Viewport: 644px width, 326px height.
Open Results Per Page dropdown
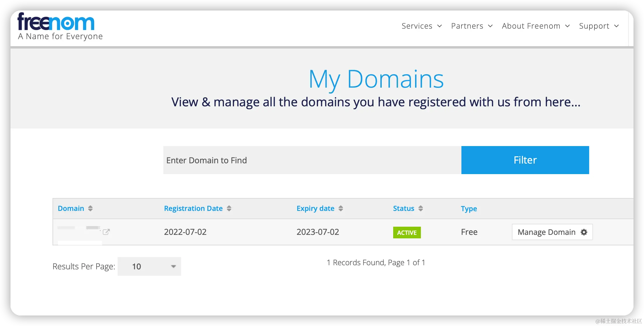coord(149,266)
